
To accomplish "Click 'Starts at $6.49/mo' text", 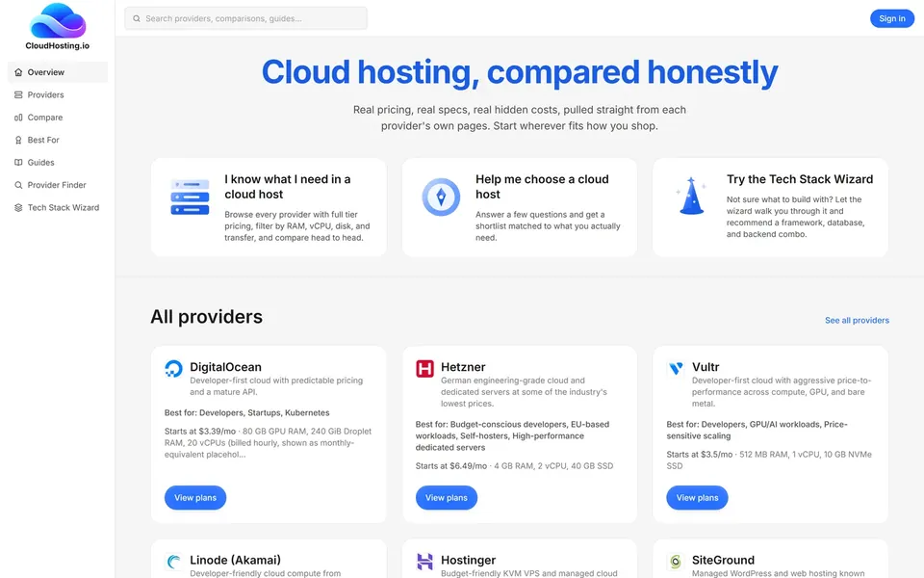I will click(x=450, y=466).
